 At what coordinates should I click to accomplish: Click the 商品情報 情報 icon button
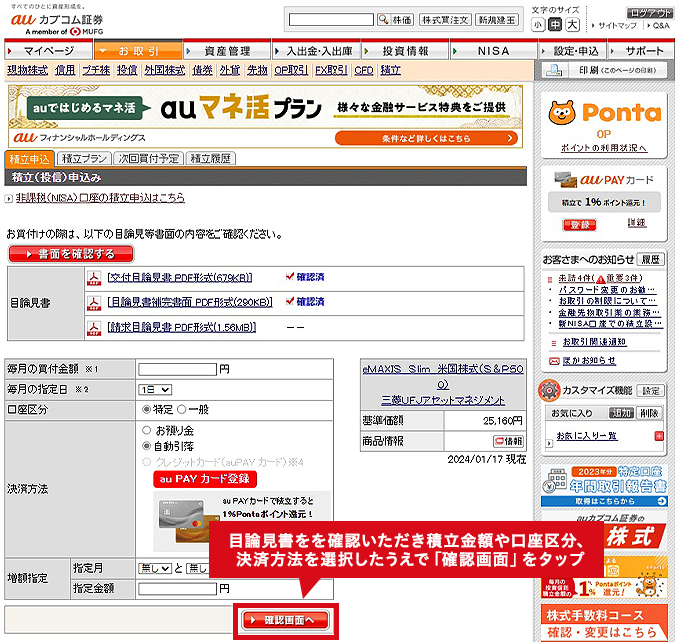(x=508, y=441)
